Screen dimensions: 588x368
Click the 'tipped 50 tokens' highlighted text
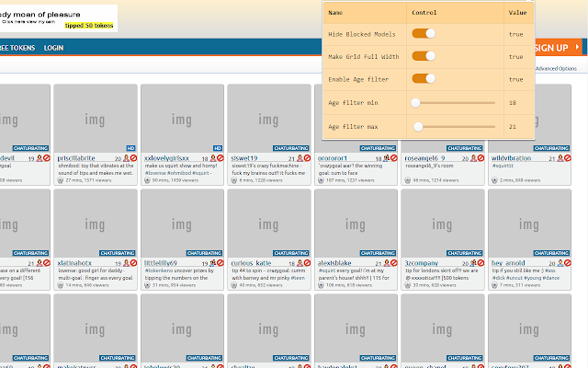[x=89, y=26]
